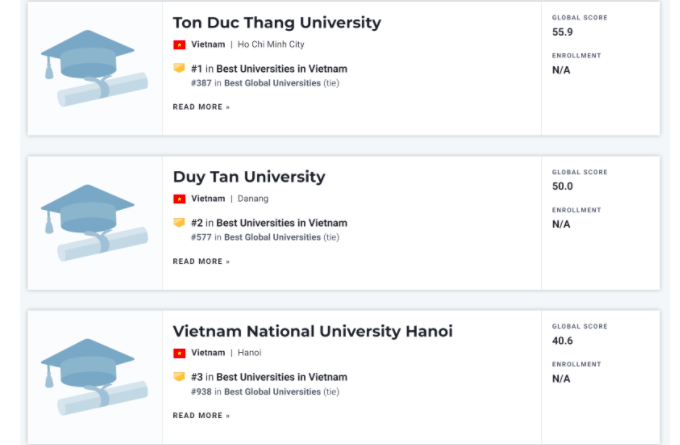This screenshot has width=680, height=445.
Task: Open the Duy Tan University title link
Action: pos(248,177)
